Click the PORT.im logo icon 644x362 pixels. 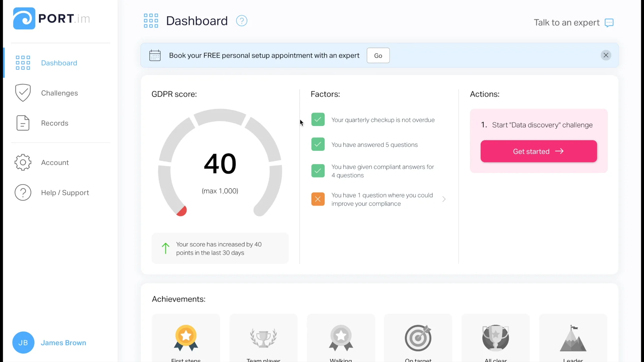24,18
